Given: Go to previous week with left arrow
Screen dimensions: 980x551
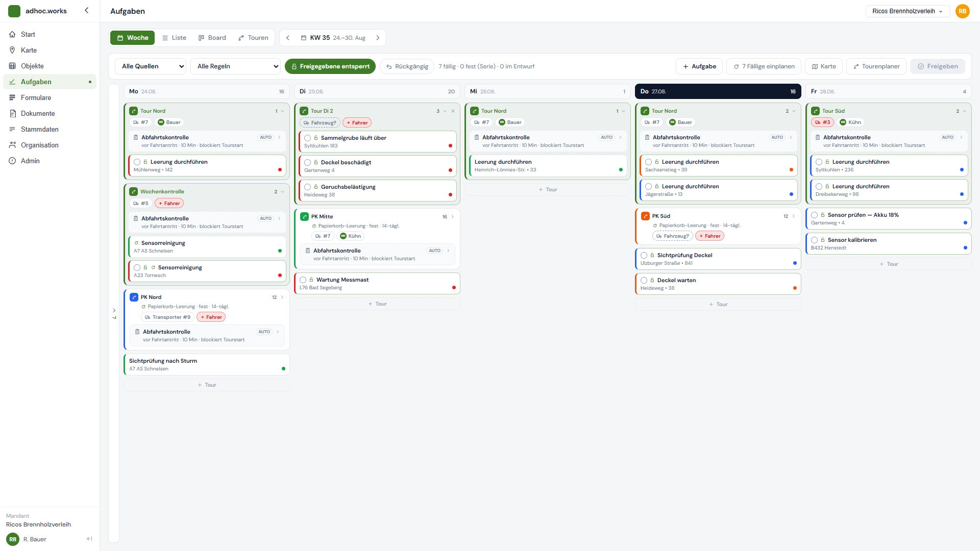Looking at the screenshot, I should (288, 38).
